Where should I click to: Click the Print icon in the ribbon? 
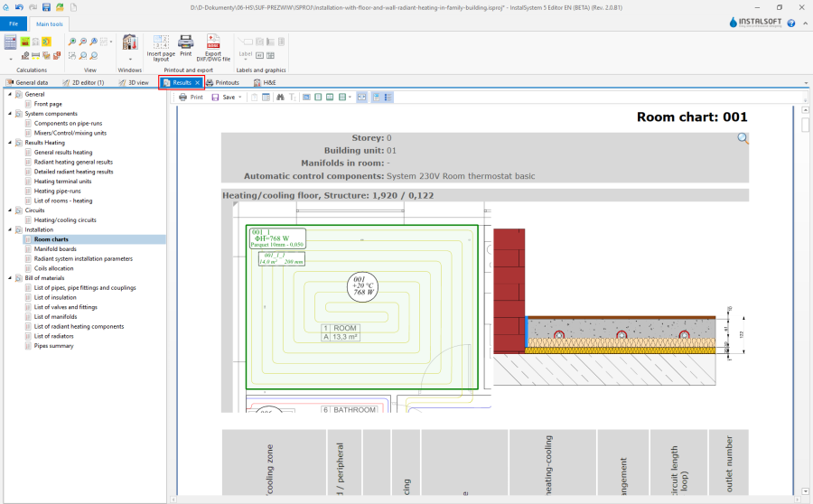[185, 42]
